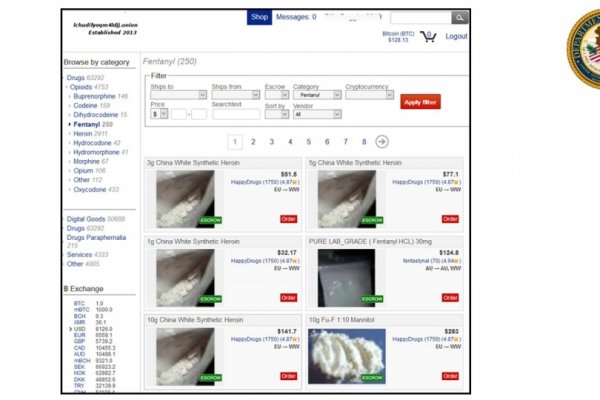The width and height of the screenshot is (600, 400).
Task: Click the Logout link
Action: (x=456, y=36)
